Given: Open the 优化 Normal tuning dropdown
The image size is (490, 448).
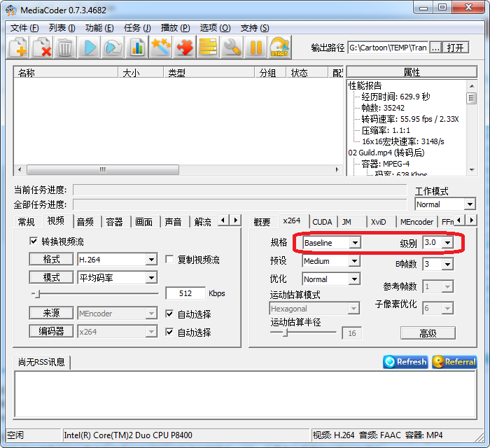Looking at the screenshot, I should tap(354, 279).
